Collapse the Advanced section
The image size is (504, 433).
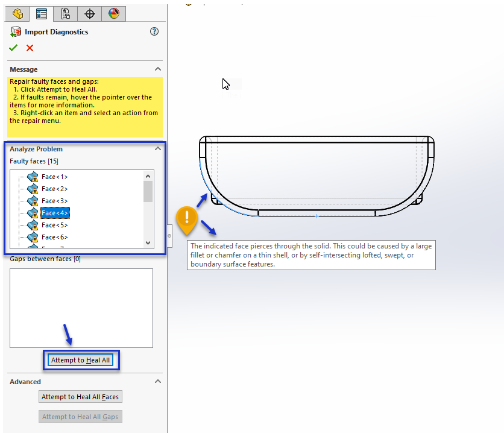click(158, 382)
